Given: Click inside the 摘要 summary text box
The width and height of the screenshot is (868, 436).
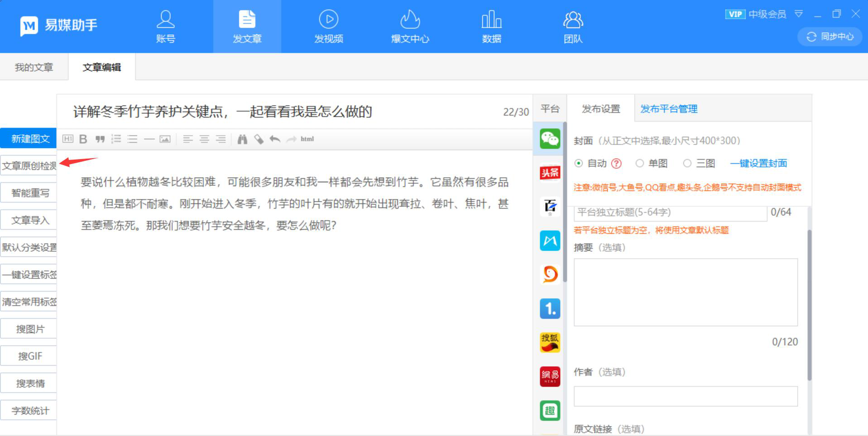Looking at the screenshot, I should [x=685, y=292].
